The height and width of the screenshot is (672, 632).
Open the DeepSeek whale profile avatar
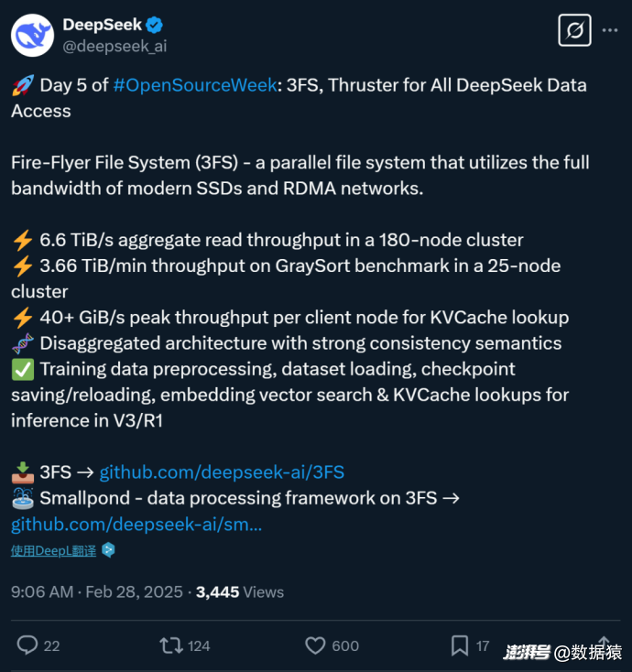click(32, 35)
